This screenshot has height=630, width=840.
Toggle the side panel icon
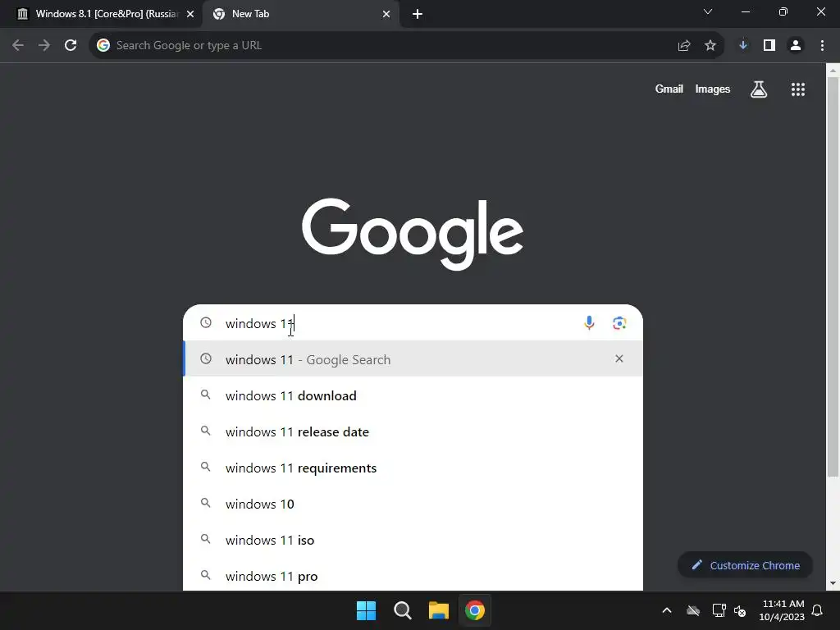pos(769,46)
